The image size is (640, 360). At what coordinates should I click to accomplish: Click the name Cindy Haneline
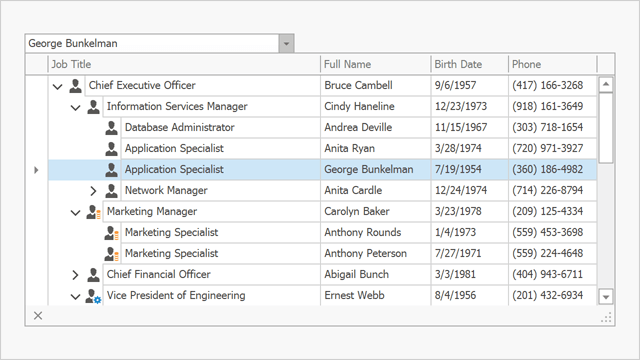(x=359, y=107)
